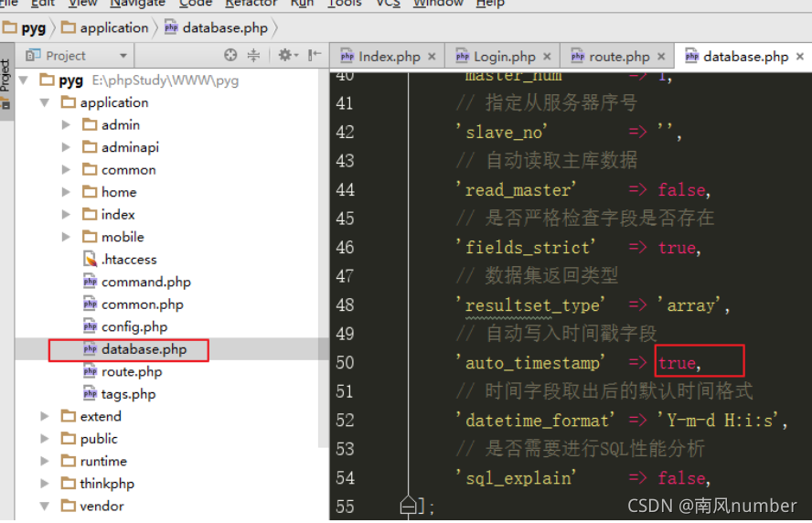Switch to the Login.php editor tab
This screenshot has height=523, width=812.
tap(503, 57)
